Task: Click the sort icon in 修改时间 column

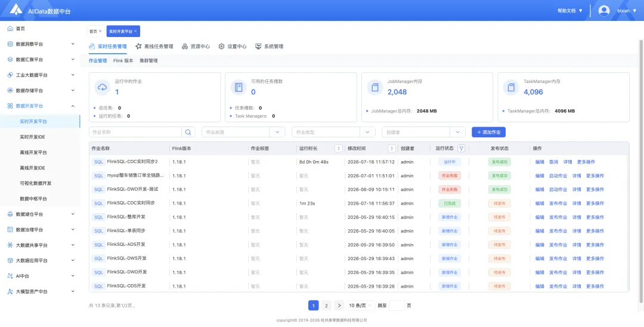Action: tap(392, 149)
